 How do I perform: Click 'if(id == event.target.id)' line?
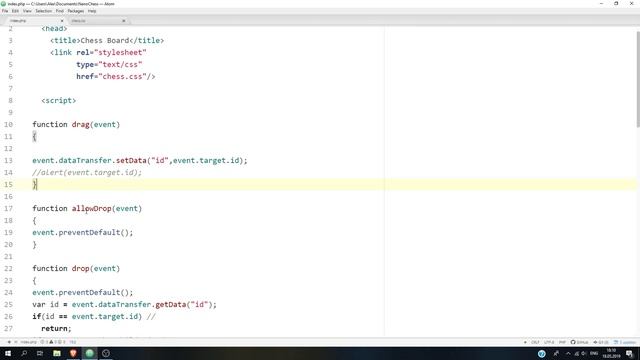tap(87, 317)
